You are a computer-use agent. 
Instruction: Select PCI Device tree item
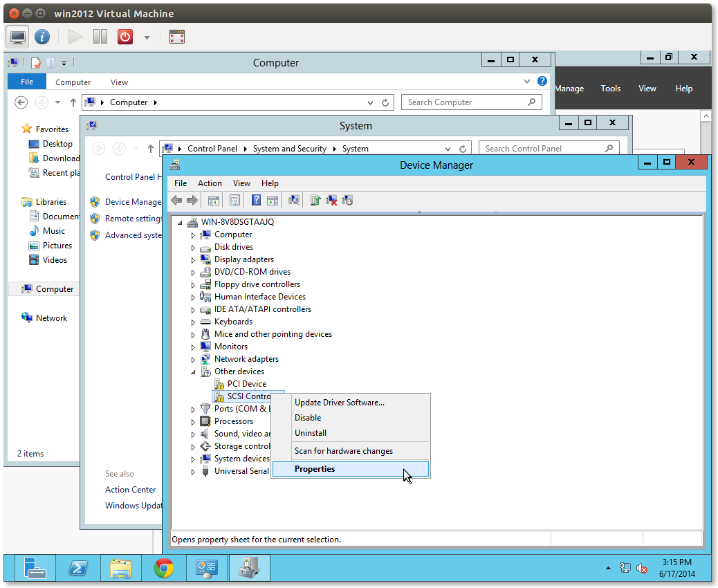[247, 384]
